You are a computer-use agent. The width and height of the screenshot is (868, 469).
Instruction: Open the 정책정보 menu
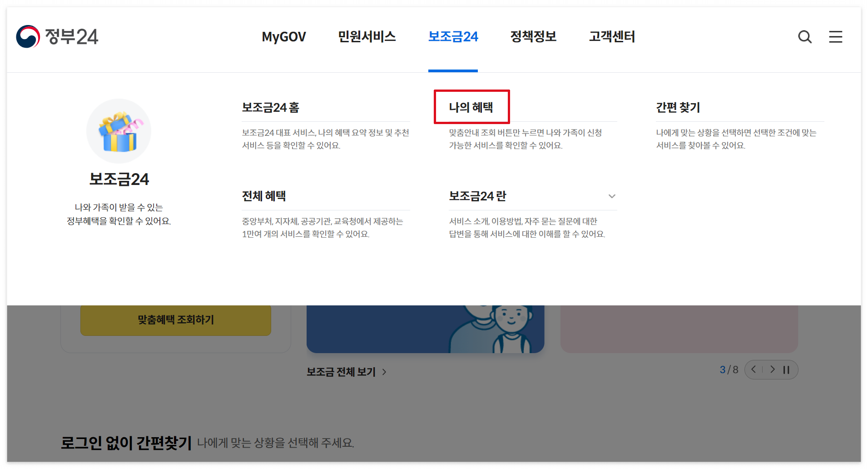(534, 37)
